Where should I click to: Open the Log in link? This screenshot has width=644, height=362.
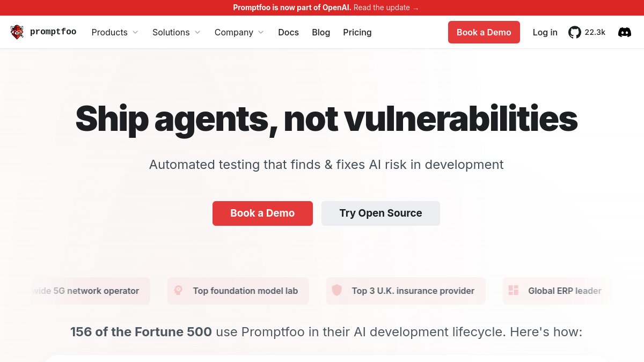tap(545, 32)
